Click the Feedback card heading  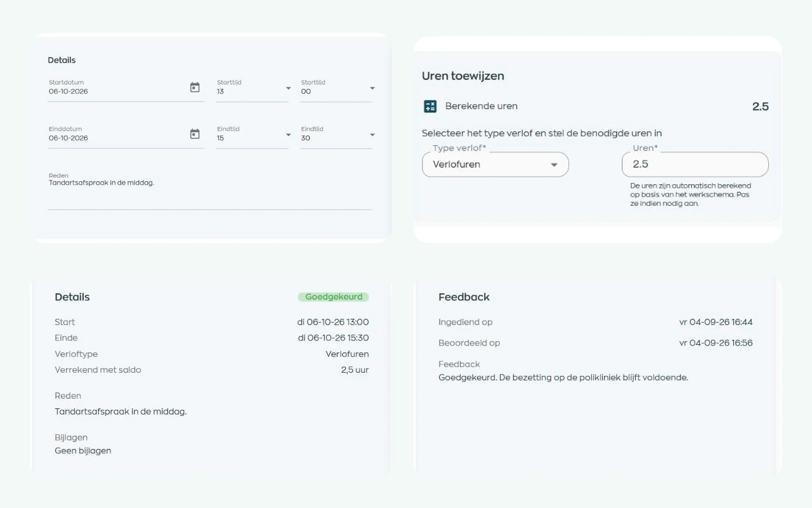point(464,297)
